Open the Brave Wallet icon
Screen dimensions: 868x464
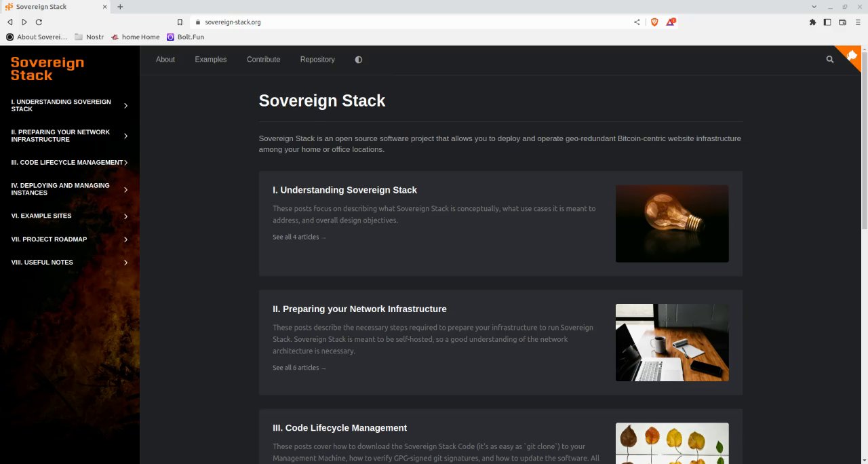[842, 22]
